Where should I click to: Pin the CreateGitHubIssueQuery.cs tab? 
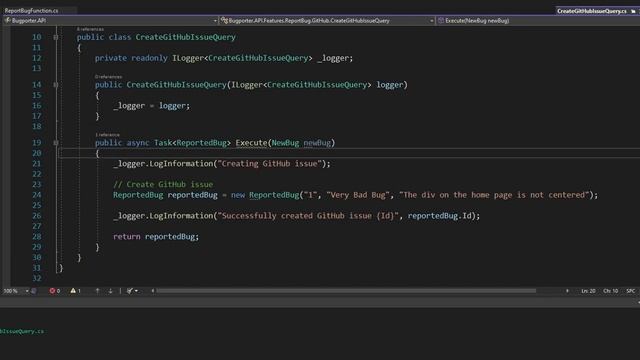(x=633, y=11)
